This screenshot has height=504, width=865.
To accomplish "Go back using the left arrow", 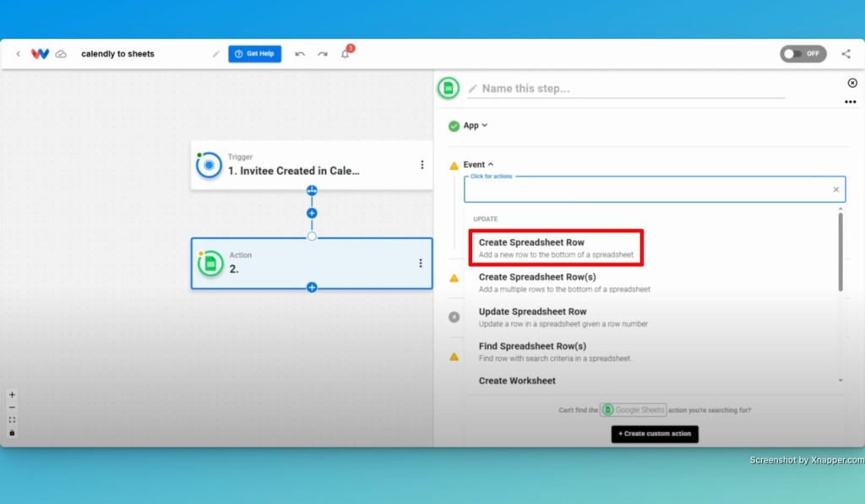I will click(19, 53).
